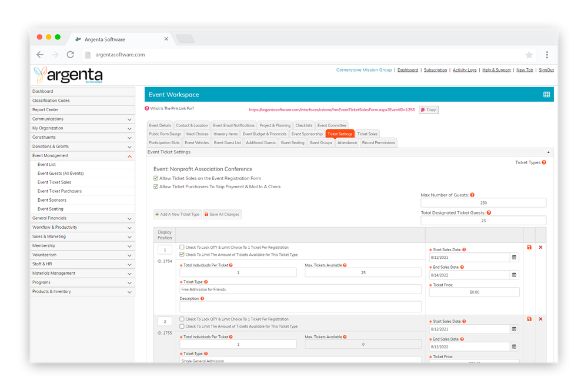The height and width of the screenshot is (390, 588).
Task: Open the browser three-dot menu
Action: [547, 55]
